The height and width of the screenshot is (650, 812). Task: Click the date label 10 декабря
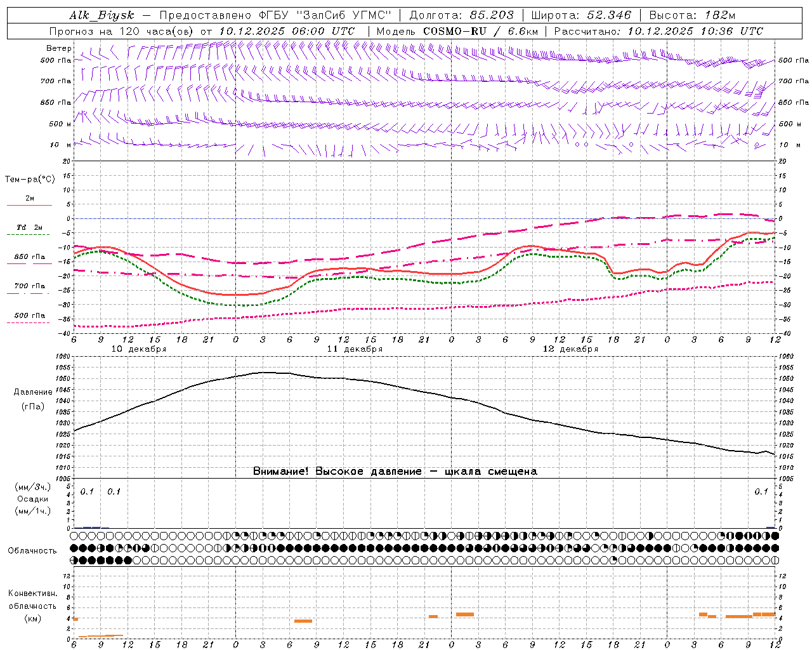[139, 349]
